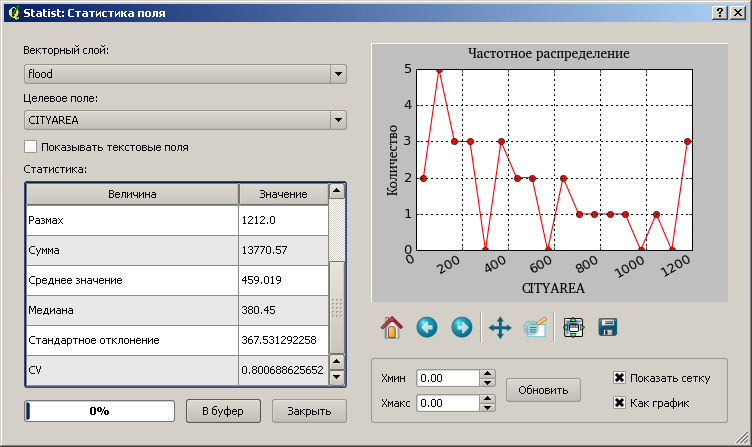Click the Частотное распределение chart title

tap(549, 53)
